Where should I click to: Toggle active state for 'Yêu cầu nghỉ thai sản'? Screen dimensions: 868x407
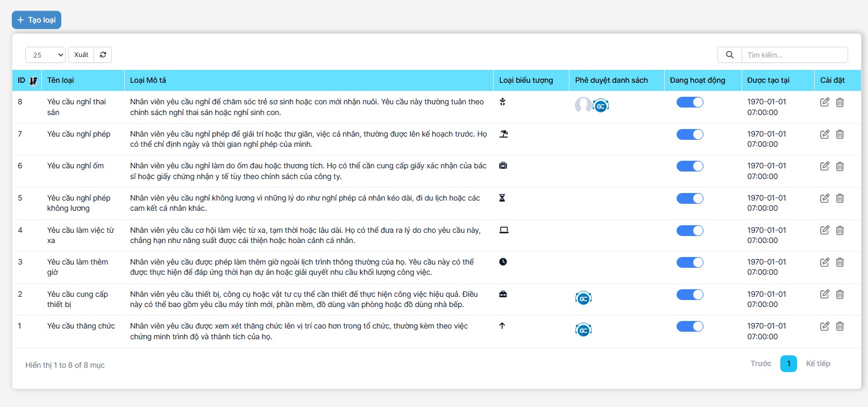coord(689,102)
